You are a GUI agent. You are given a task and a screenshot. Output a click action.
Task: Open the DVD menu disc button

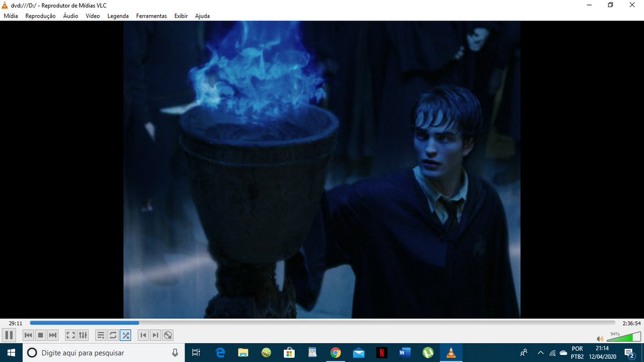click(x=167, y=335)
